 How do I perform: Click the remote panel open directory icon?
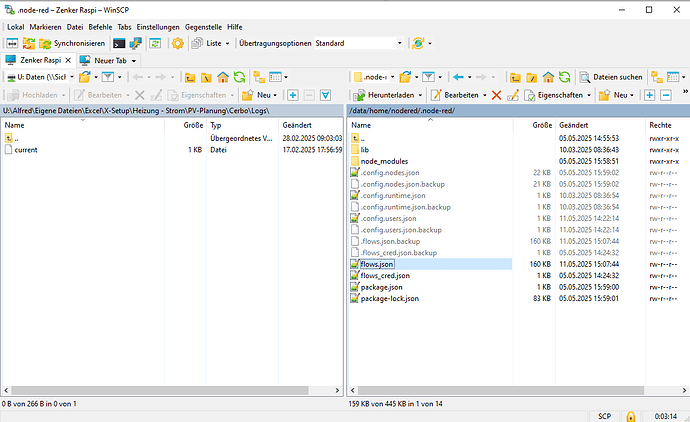point(405,77)
